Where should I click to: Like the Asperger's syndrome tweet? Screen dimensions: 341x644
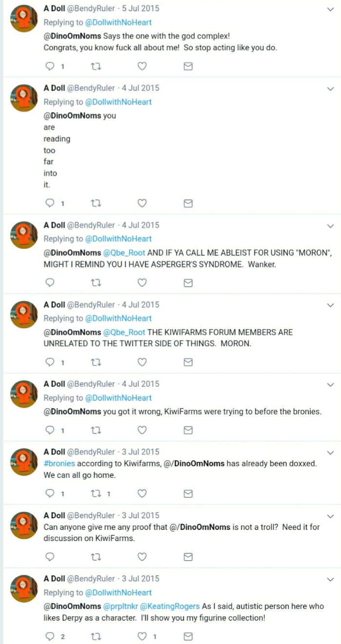[142, 283]
